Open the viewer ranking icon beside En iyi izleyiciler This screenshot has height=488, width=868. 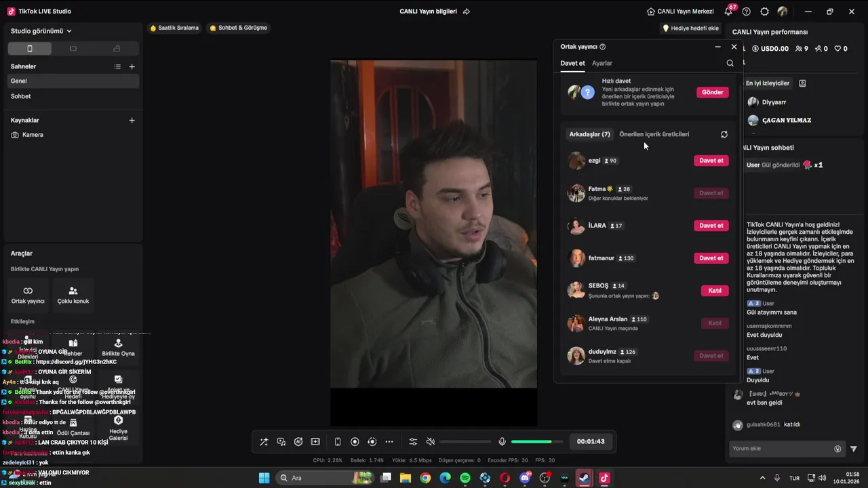pyautogui.click(x=802, y=83)
